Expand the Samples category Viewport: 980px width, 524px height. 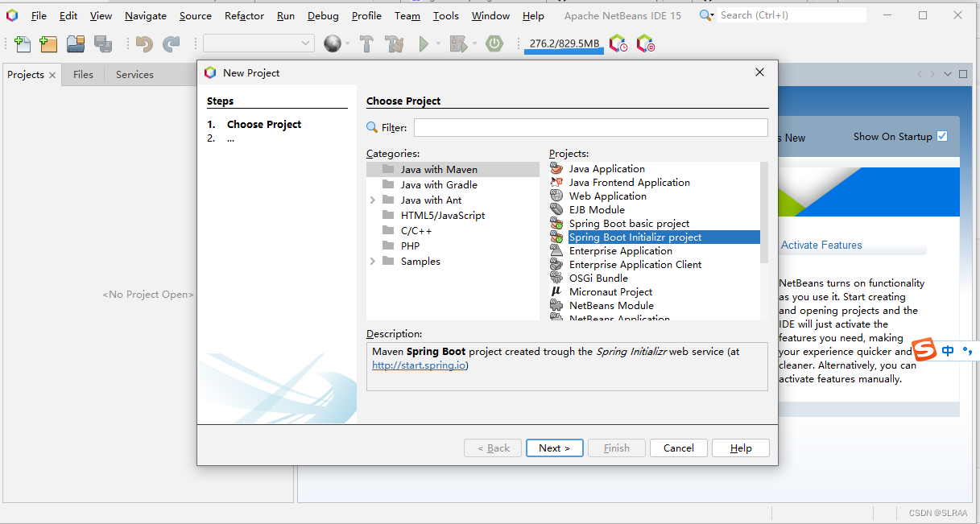[x=373, y=261]
